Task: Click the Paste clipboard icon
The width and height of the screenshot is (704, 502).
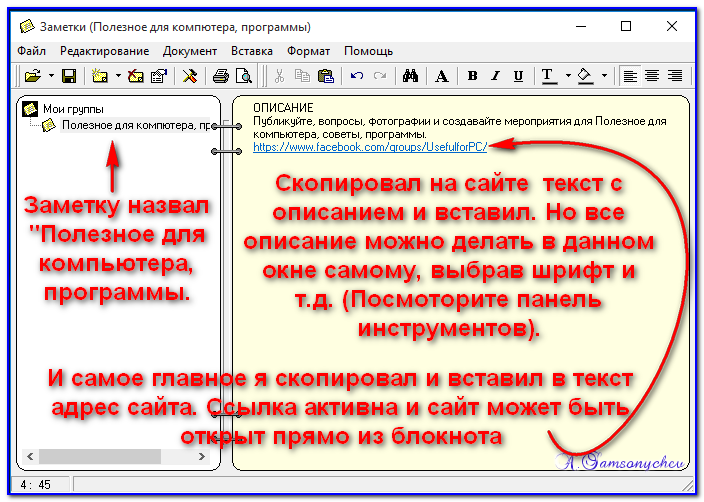Action: [326, 76]
